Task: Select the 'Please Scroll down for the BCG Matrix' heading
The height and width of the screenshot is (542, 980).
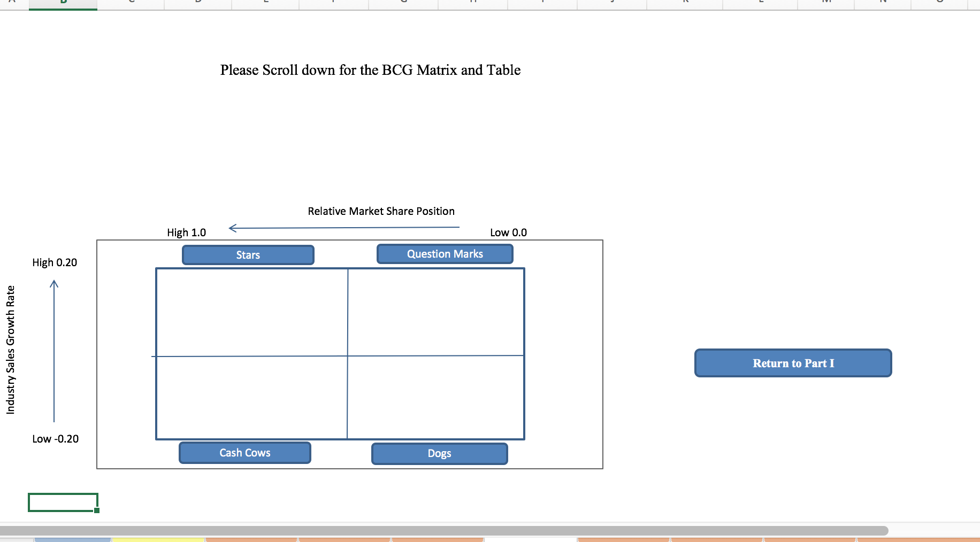Action: click(370, 70)
